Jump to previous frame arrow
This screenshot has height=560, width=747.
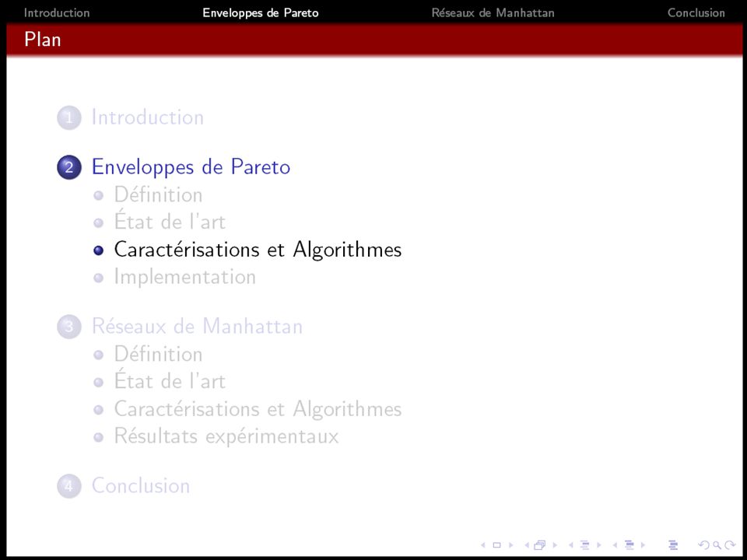[527, 545]
